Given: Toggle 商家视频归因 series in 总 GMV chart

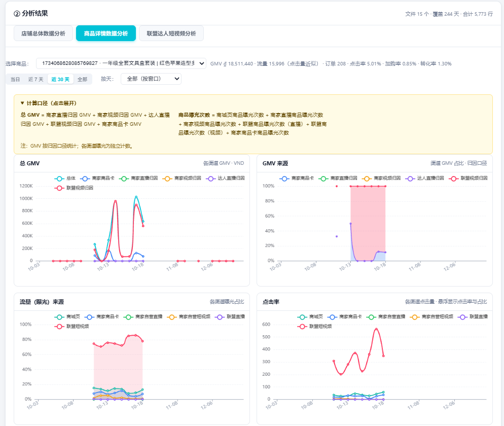Looking at the screenshot, I should coord(182,179).
